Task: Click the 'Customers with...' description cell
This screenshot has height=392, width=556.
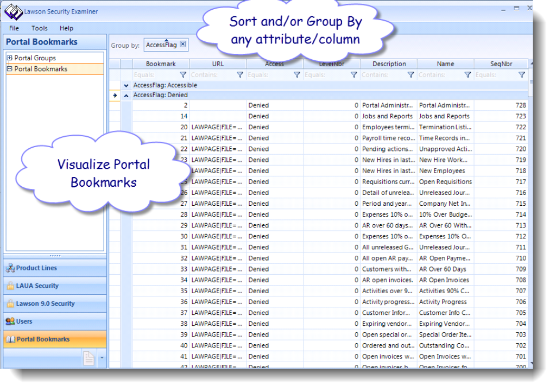Action: pos(389,269)
